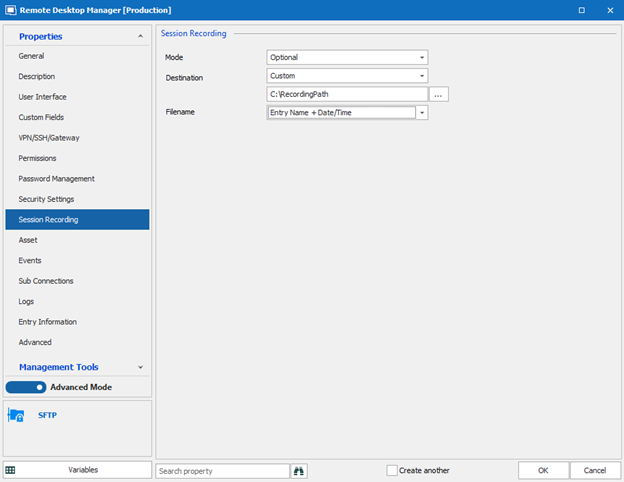The height and width of the screenshot is (482, 624).
Task: Expand the Destination dropdown
Action: coord(422,76)
